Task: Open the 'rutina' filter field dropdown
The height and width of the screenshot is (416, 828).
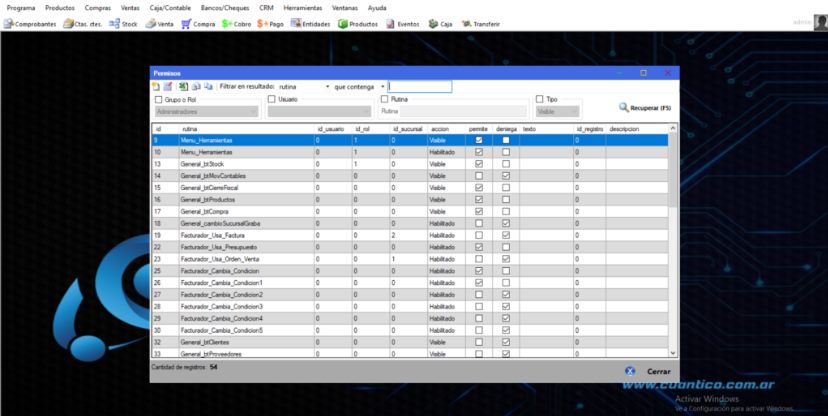Action: coord(304,87)
